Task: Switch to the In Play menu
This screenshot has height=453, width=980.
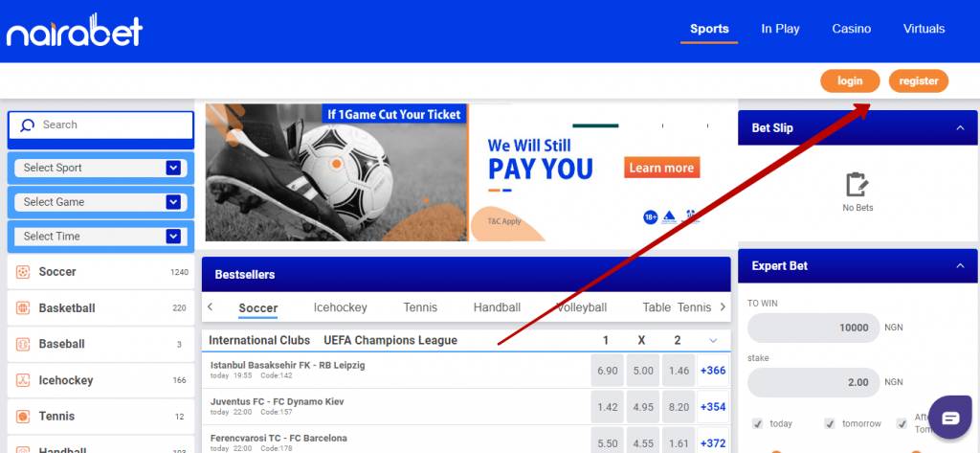Action: [780, 29]
